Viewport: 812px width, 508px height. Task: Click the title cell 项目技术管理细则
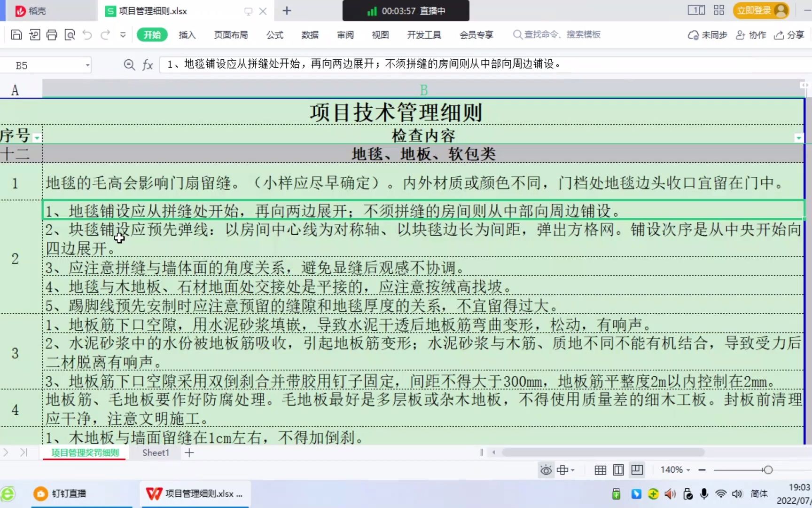pos(397,112)
